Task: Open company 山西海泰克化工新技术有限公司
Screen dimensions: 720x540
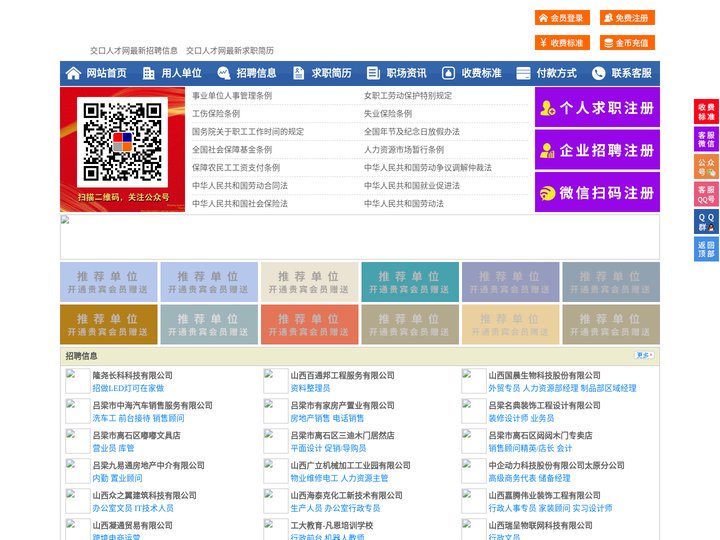Action: (x=346, y=495)
